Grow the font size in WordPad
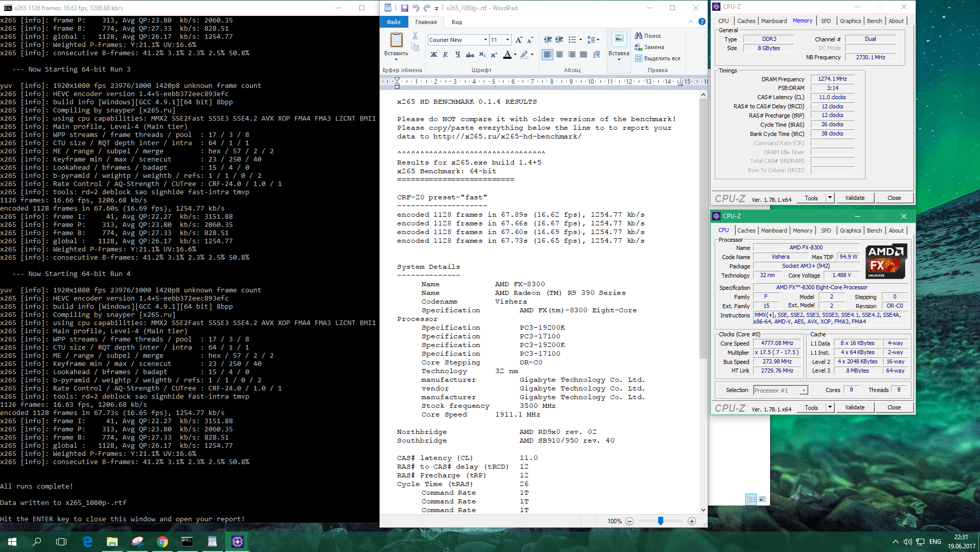This screenshot has width=980, height=552. click(x=519, y=40)
